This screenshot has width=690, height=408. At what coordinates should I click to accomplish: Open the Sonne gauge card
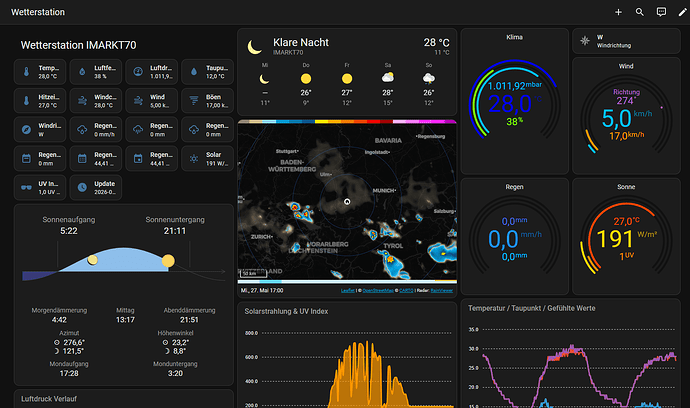(626, 236)
